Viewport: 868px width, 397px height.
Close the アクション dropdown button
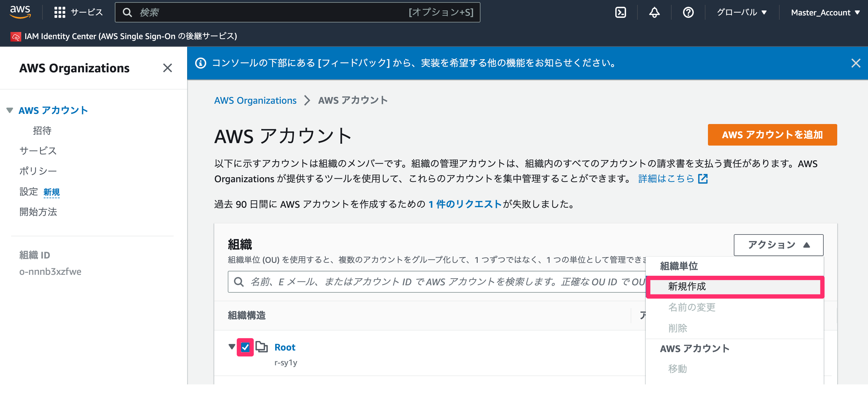click(x=778, y=245)
